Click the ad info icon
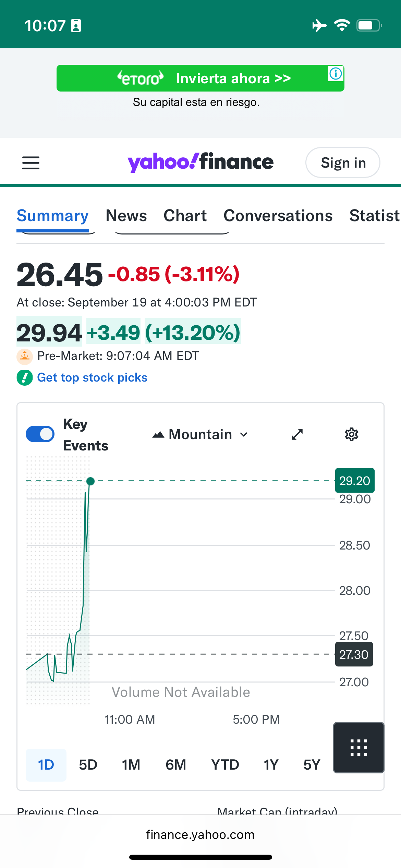Screen dimensions: 401x868 (x=336, y=73)
